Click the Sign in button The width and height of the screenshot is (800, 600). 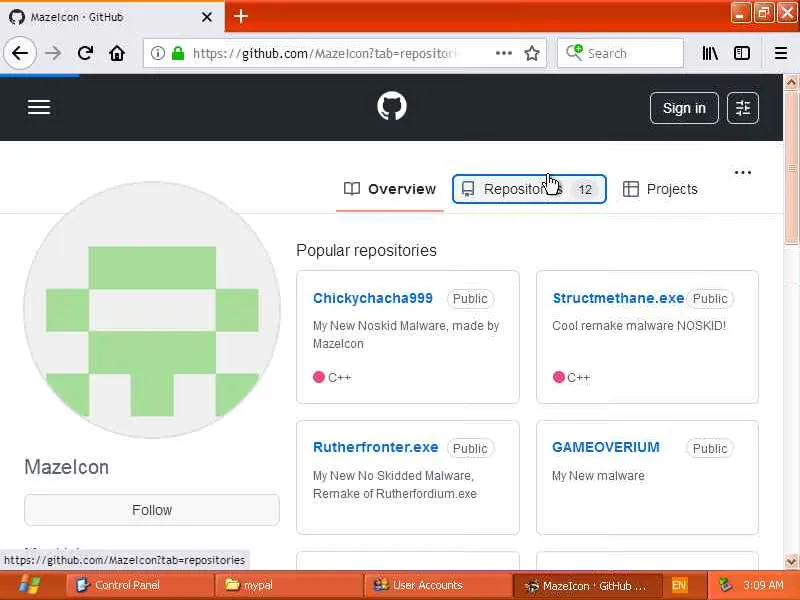coord(684,108)
